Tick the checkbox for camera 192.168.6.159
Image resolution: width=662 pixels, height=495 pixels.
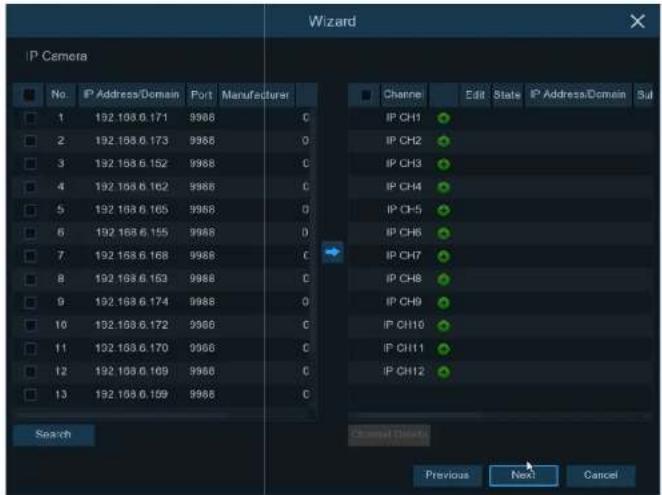pyautogui.click(x=30, y=394)
